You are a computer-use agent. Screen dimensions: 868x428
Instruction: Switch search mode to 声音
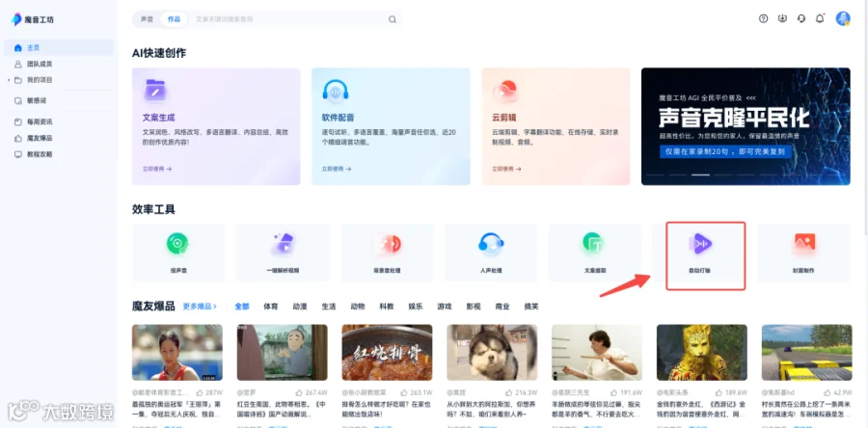click(x=147, y=19)
